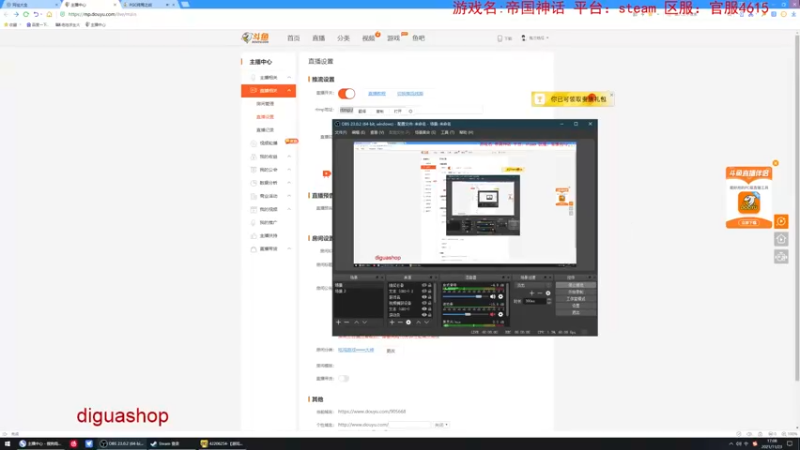Hide the sixth source with its eye icon
Screen dimensions: 800x450
click(424, 315)
